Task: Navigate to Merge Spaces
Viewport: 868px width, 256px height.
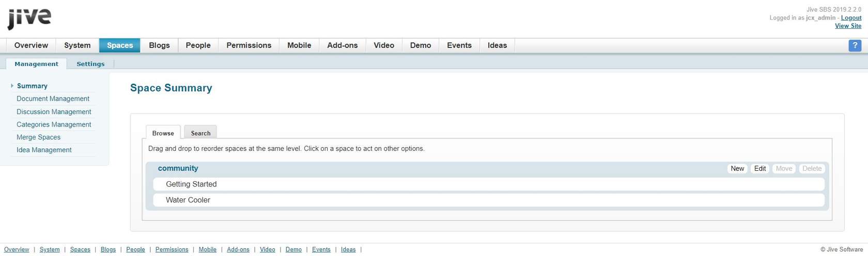Action: tap(38, 137)
